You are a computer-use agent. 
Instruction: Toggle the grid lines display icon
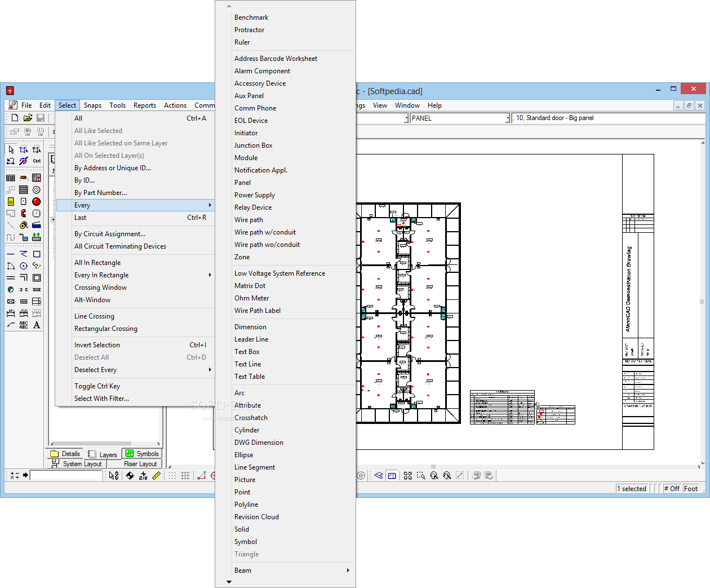(x=185, y=475)
